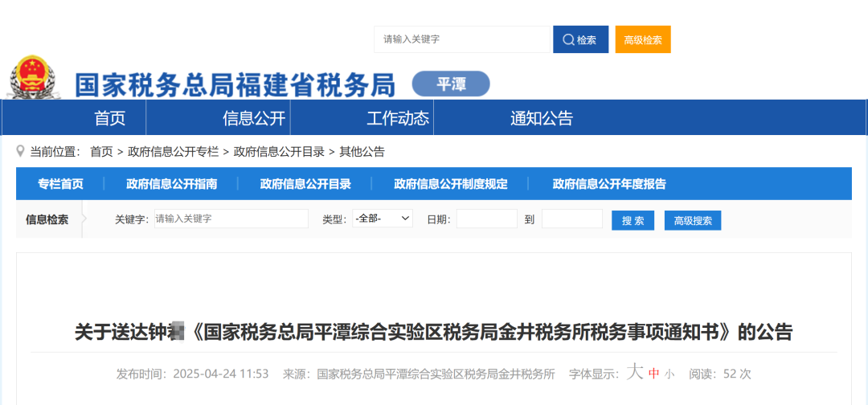Screen dimensions: 868x405
Task: Click the national tax emblem logo
Action: (34, 78)
